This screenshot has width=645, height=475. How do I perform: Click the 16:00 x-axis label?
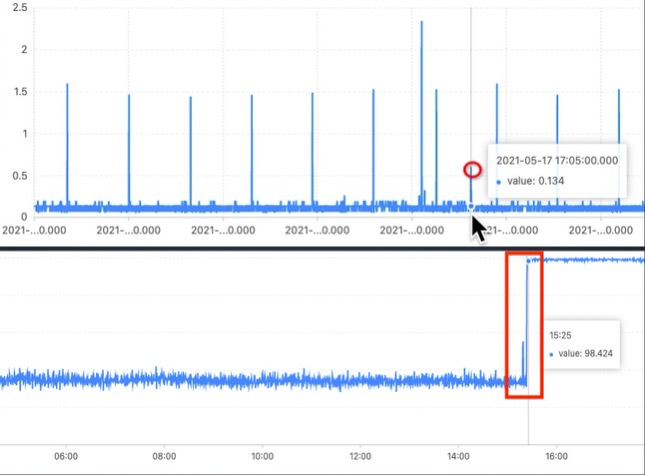(x=556, y=456)
